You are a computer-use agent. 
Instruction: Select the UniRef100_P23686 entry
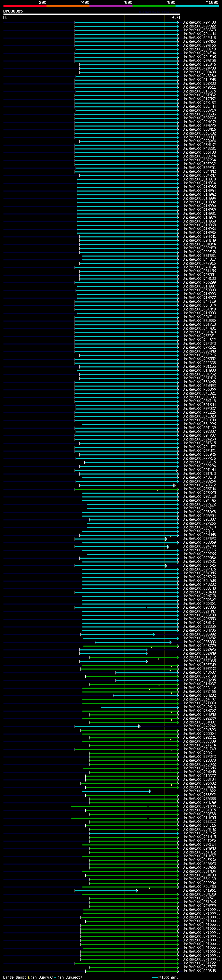tap(199, 114)
